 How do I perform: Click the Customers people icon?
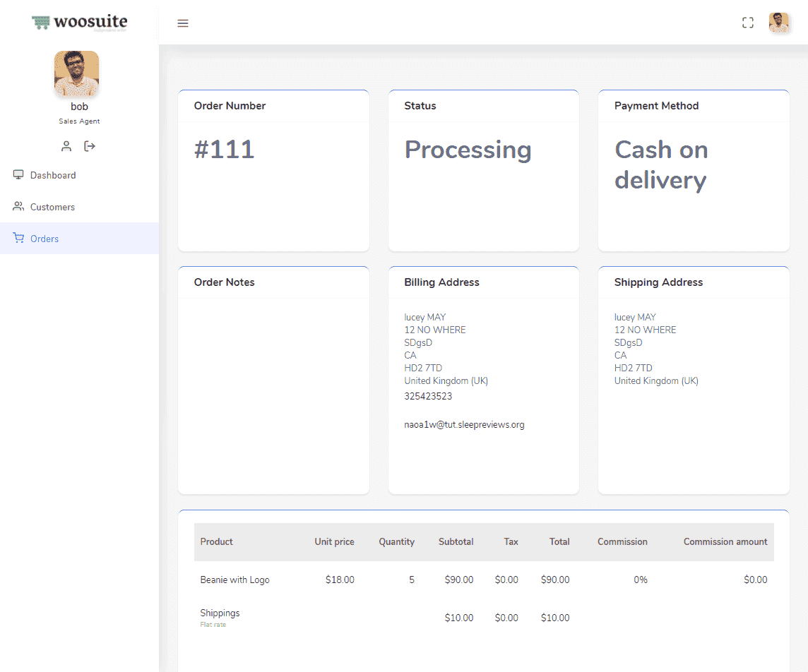[x=18, y=207]
